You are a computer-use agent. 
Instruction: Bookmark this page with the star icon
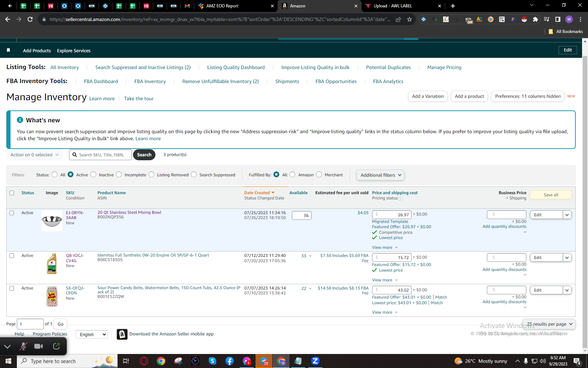pos(409,19)
